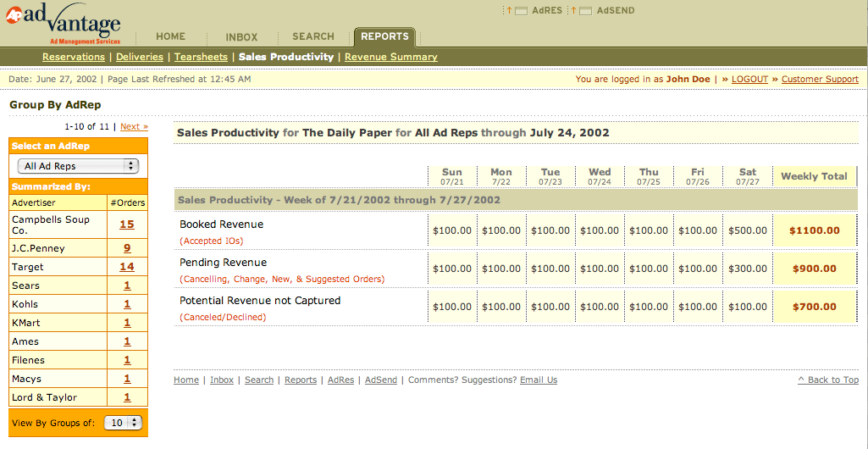The image size is (868, 449).
Task: Select the REPORTS tab
Action: coord(384,36)
